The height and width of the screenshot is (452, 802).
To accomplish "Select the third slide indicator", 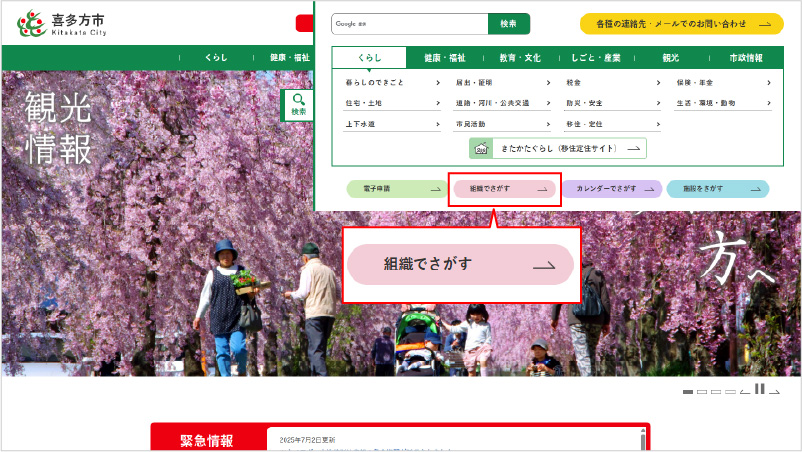I will (x=716, y=392).
